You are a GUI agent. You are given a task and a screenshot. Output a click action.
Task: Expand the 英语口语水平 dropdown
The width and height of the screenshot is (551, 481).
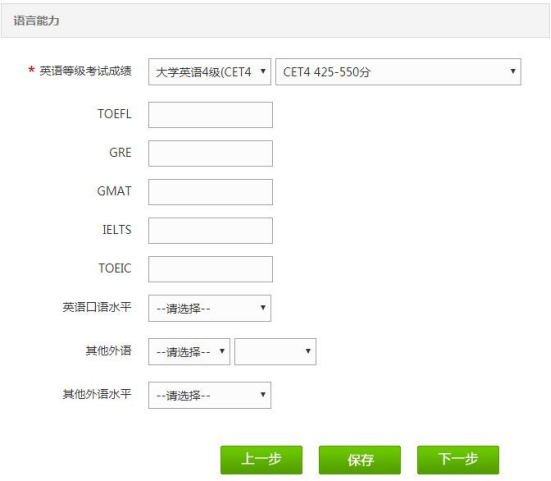pyautogui.click(x=209, y=308)
